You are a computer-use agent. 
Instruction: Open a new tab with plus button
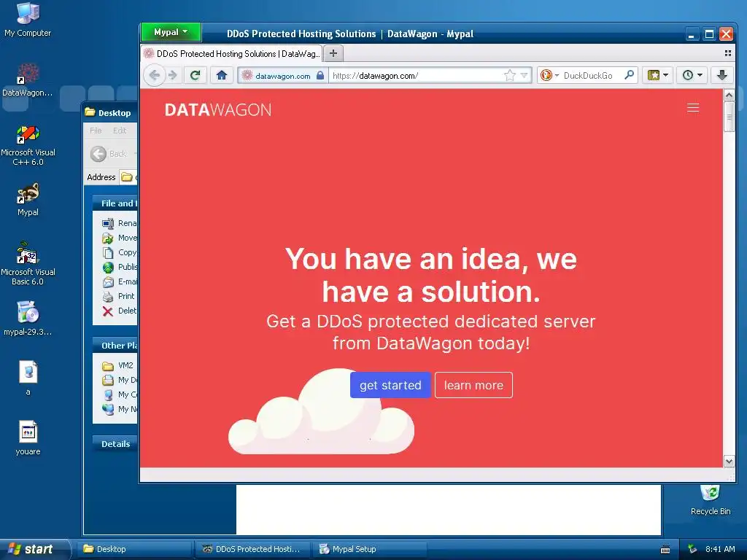[x=333, y=53]
